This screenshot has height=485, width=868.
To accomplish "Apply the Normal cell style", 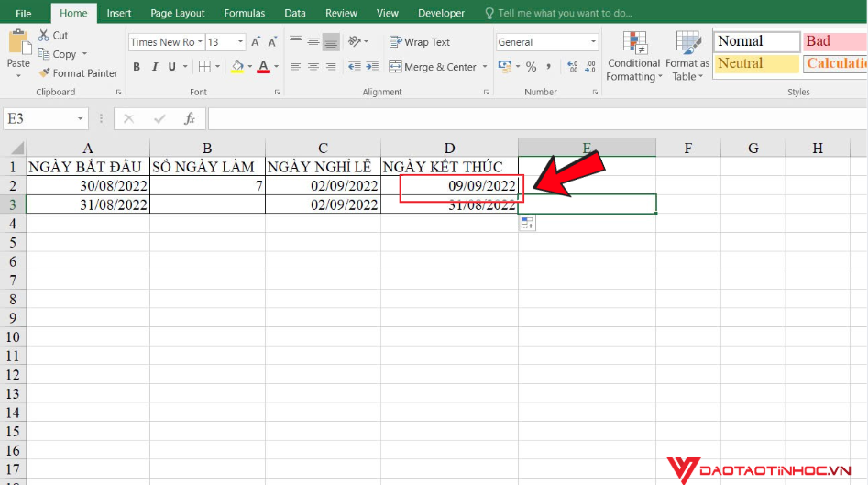I will [x=756, y=41].
